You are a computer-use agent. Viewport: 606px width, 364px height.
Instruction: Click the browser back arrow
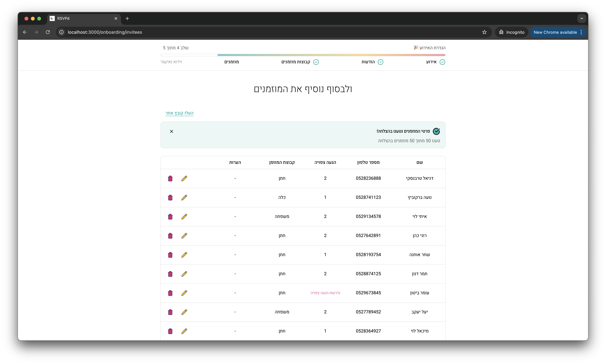coord(25,32)
